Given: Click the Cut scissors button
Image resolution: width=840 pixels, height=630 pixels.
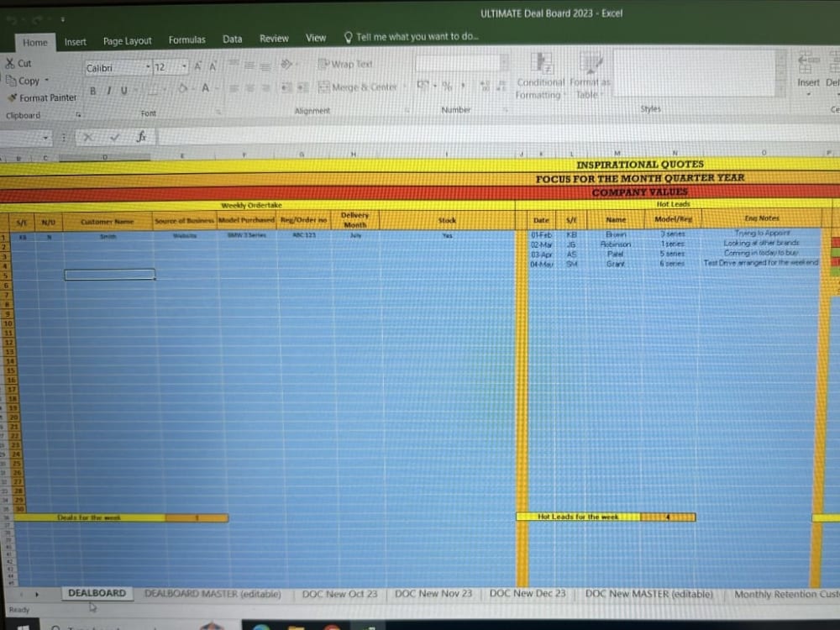Looking at the screenshot, I should pos(18,63).
